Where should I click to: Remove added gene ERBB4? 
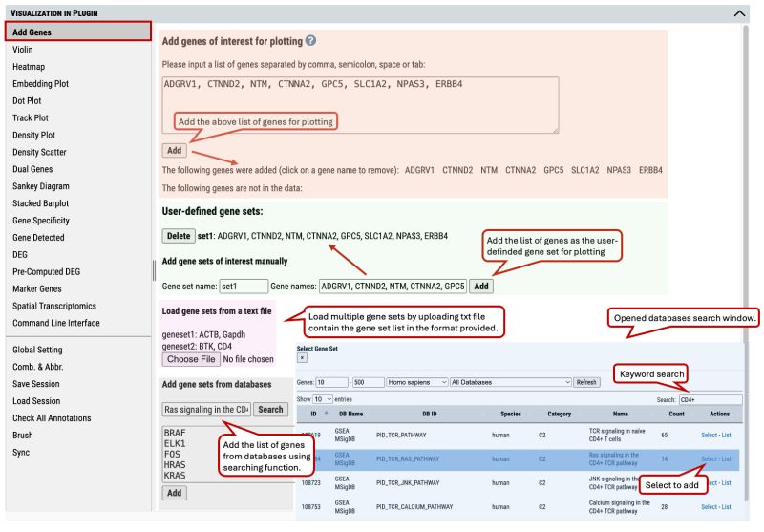pyautogui.click(x=650, y=170)
